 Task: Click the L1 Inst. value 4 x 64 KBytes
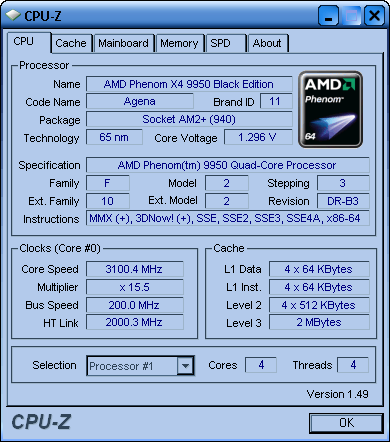pyautogui.click(x=319, y=287)
